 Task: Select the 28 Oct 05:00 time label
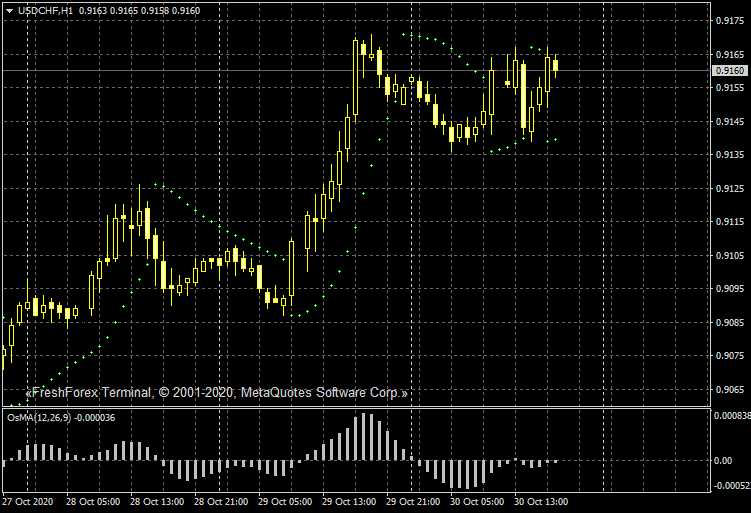(x=93, y=502)
